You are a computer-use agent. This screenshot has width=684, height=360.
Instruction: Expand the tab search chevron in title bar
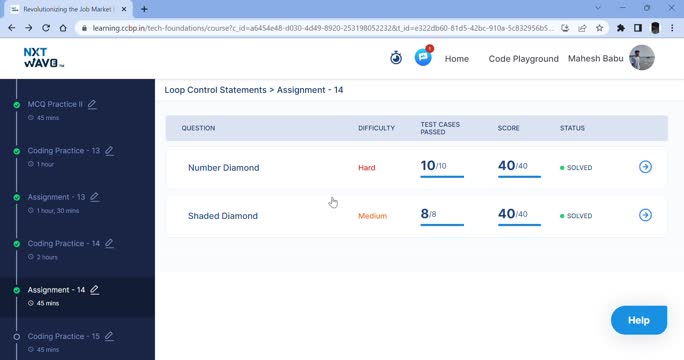[598, 8]
